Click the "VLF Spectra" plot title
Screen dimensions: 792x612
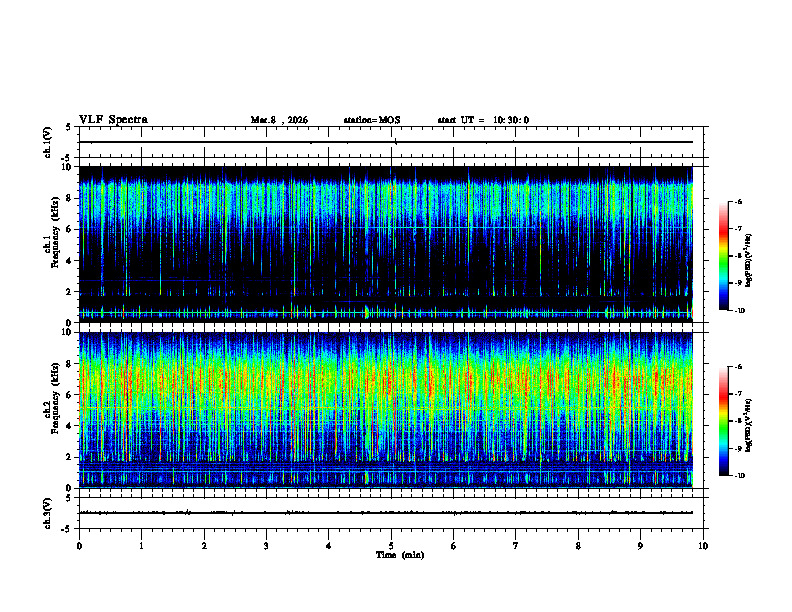click(113, 120)
